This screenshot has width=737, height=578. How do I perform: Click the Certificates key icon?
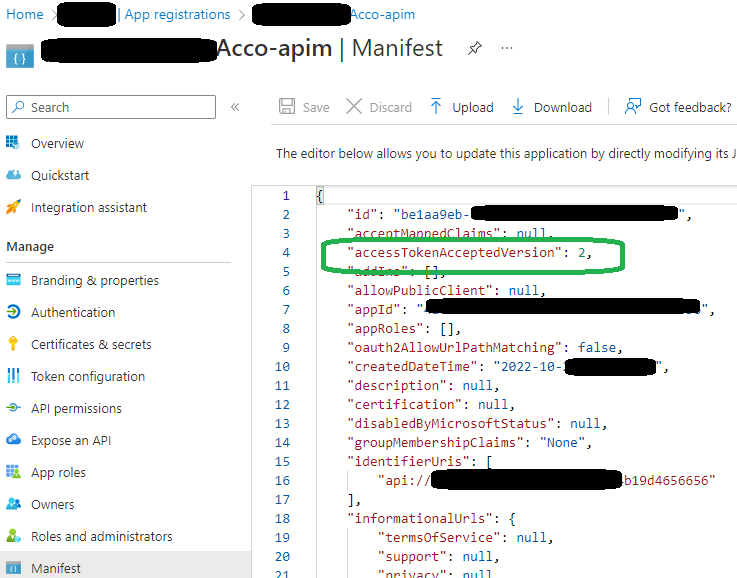tap(13, 344)
